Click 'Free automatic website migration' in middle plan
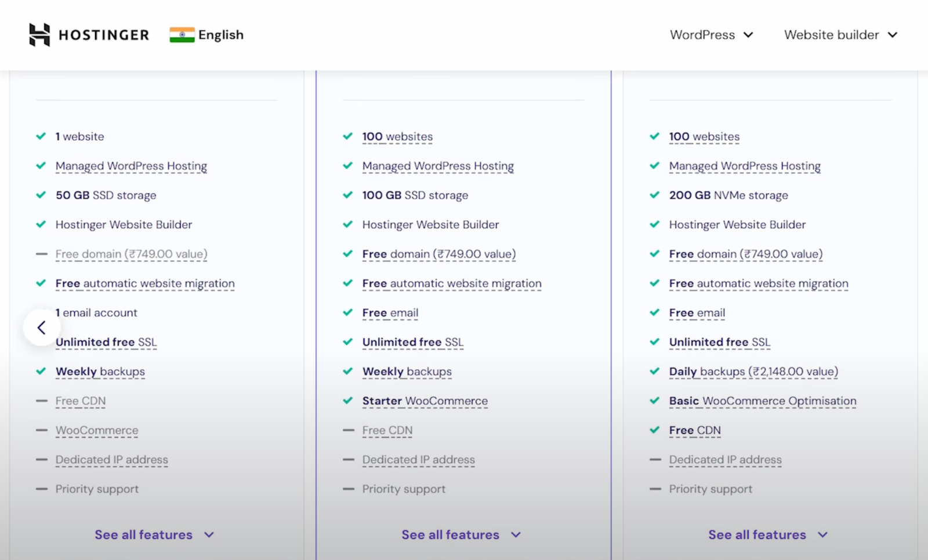 [452, 283]
